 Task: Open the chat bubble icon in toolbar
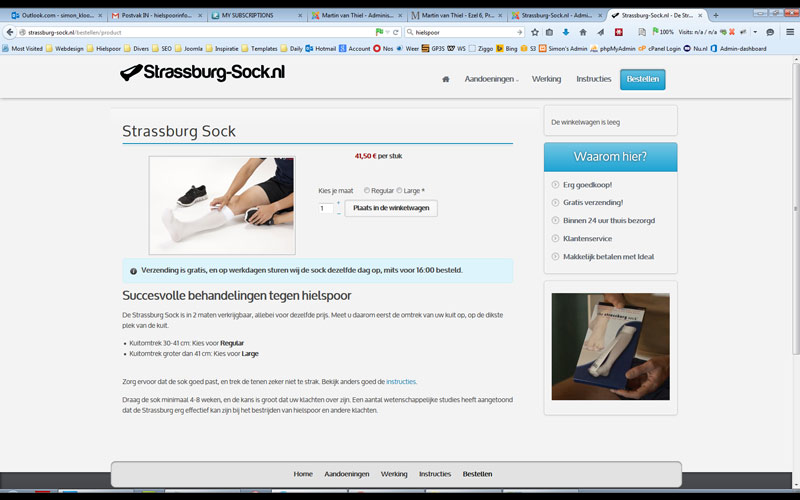click(x=770, y=32)
